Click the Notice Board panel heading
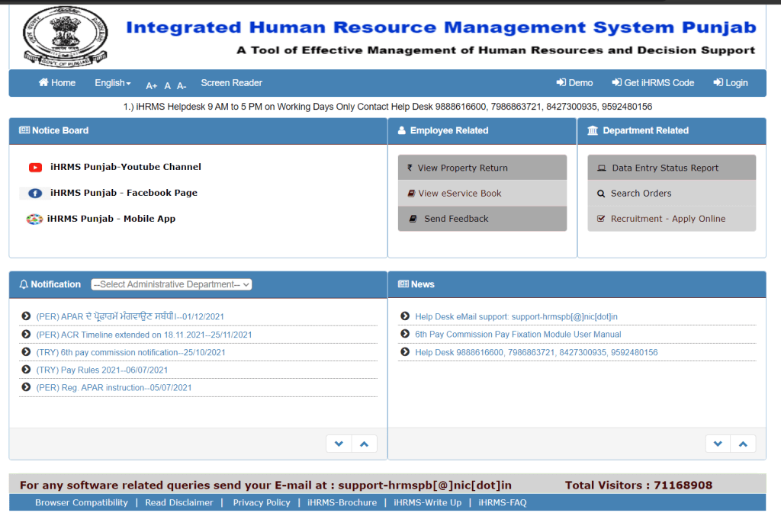Image resolution: width=781 pixels, height=532 pixels. pos(54,130)
